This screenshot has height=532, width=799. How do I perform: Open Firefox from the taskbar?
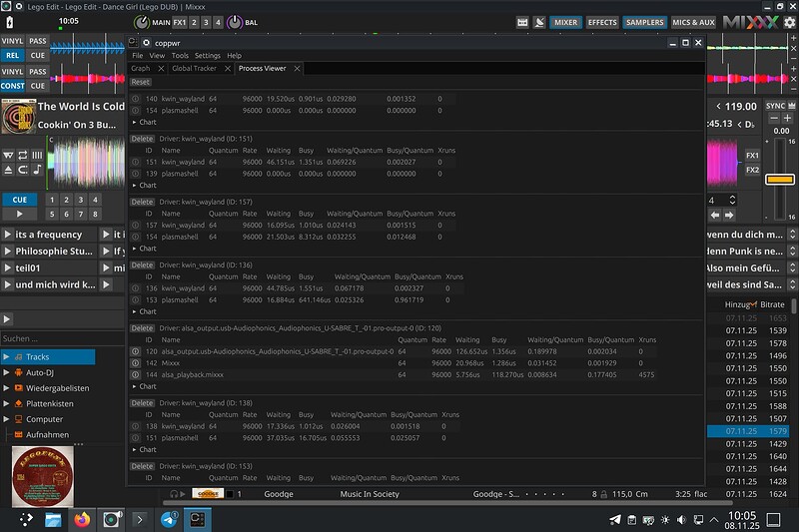coord(81,519)
